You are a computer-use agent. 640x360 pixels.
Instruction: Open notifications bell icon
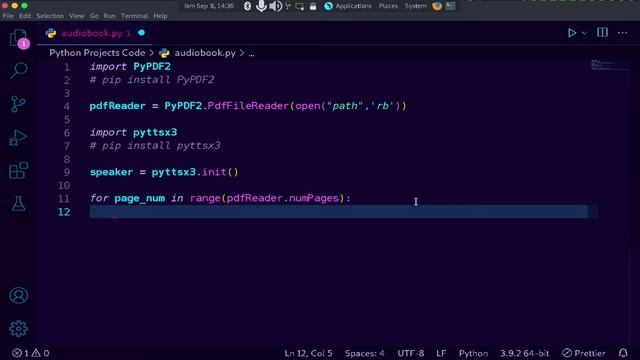623,353
